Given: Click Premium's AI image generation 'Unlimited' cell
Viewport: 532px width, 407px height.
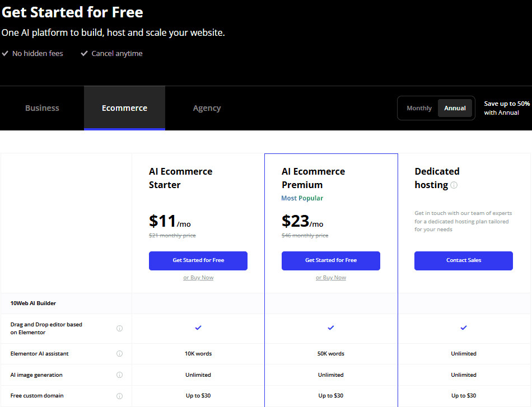Looking at the screenshot, I should click(331, 375).
